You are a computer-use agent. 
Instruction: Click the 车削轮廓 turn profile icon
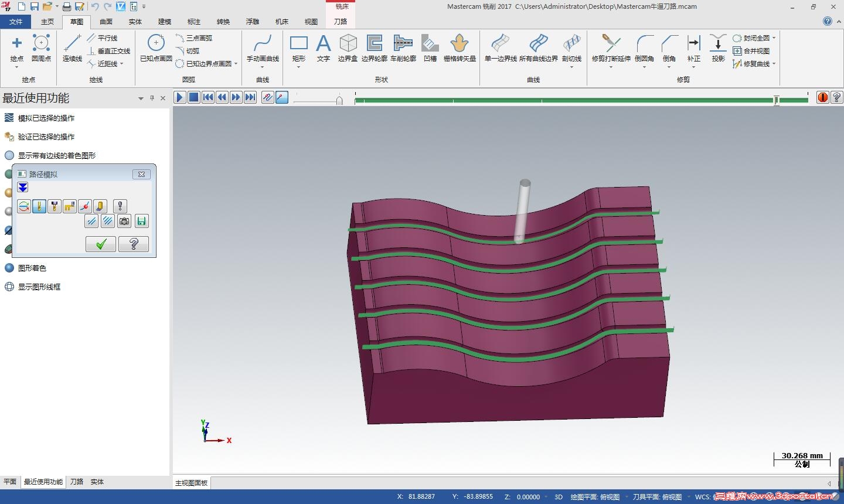403,43
